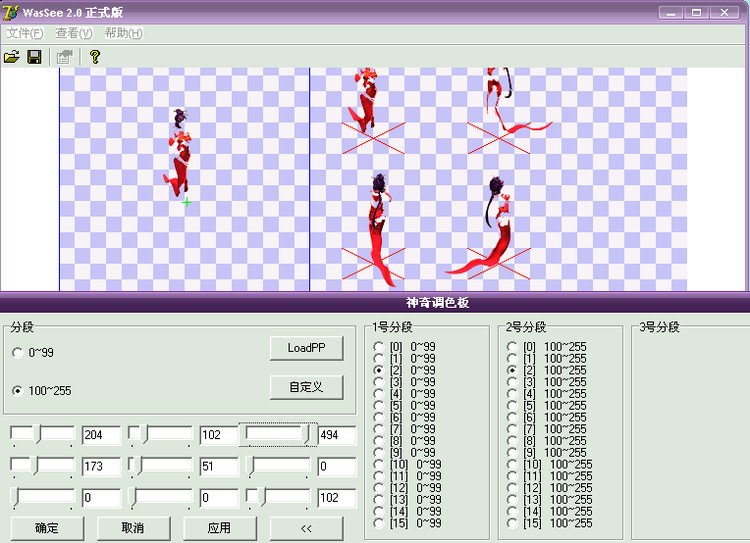
Task: Select [3] 0~99 in 1号分段
Action: pyautogui.click(x=405, y=382)
